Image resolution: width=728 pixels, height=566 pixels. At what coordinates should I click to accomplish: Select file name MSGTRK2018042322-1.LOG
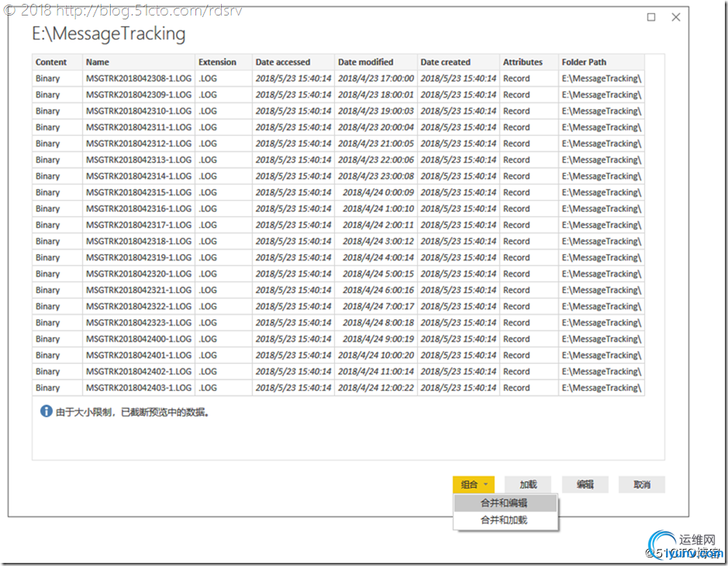[138, 306]
